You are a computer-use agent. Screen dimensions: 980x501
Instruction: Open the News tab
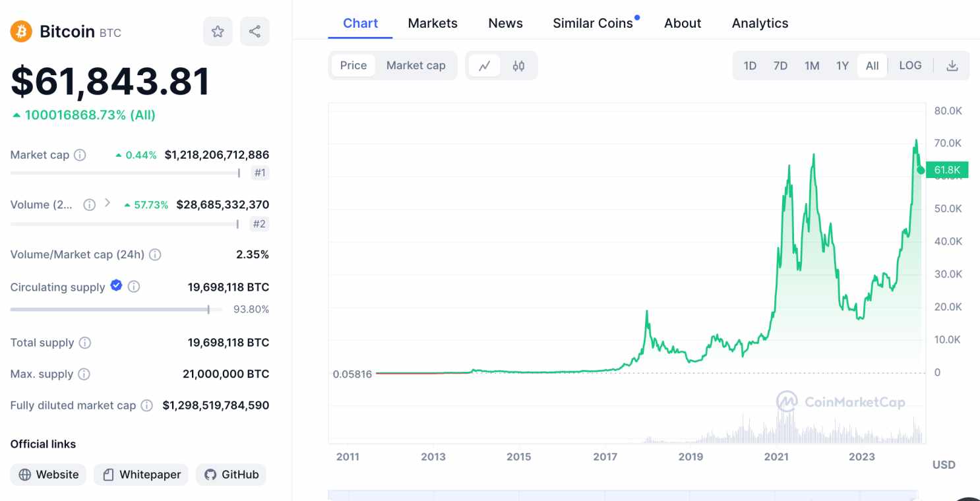(x=506, y=23)
